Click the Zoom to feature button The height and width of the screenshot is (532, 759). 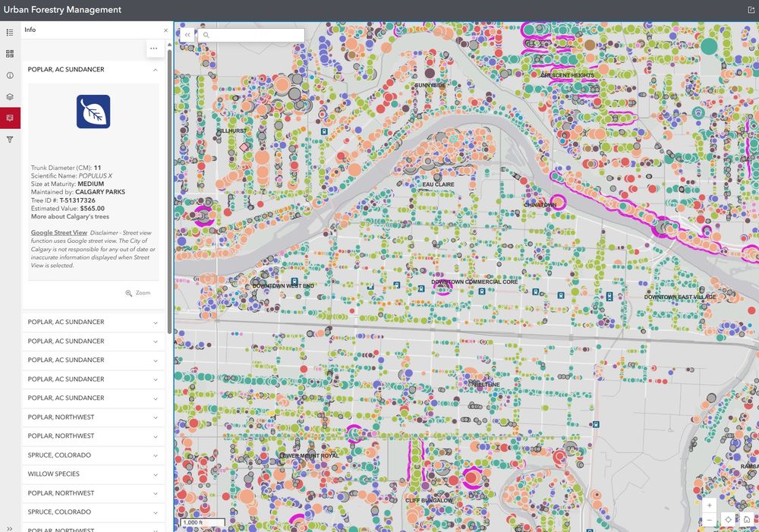point(138,293)
